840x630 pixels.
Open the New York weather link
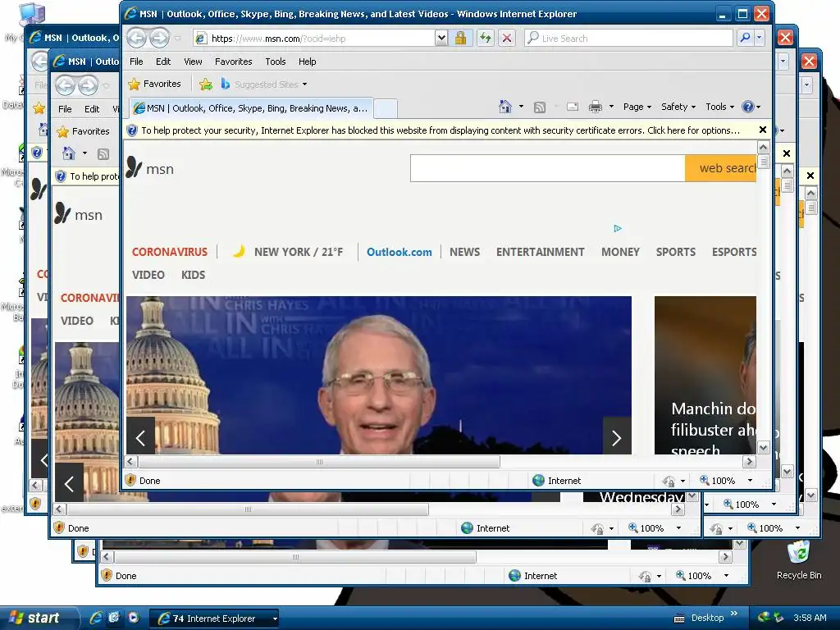[288, 252]
